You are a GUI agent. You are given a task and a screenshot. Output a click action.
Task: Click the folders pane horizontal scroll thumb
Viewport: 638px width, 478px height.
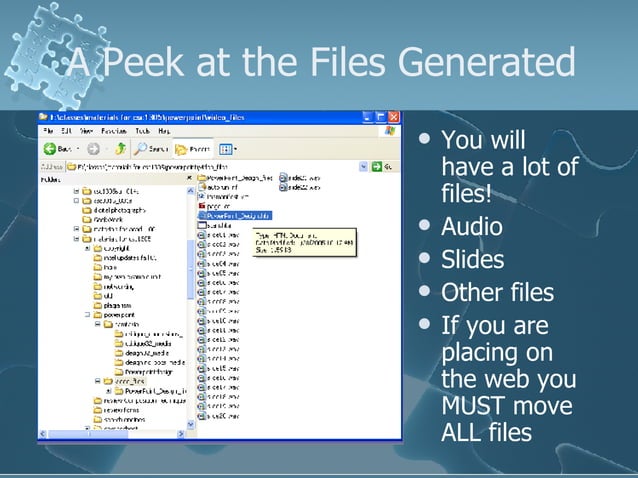(87, 434)
